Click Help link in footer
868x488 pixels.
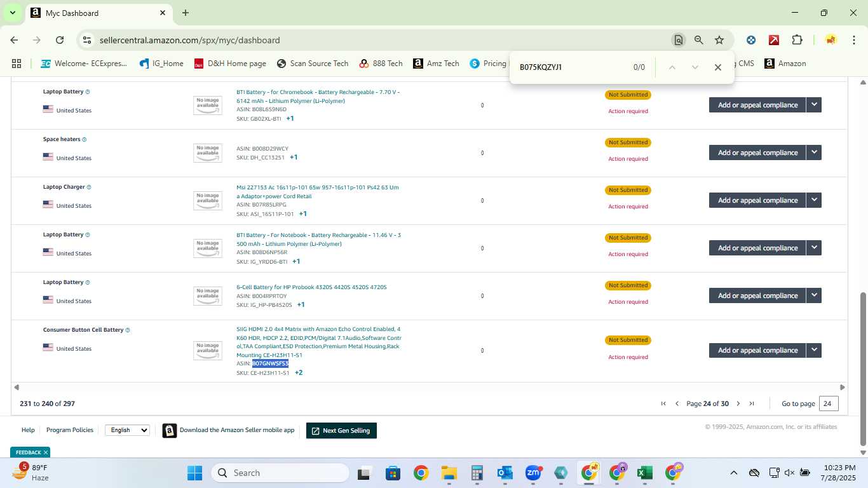28,430
